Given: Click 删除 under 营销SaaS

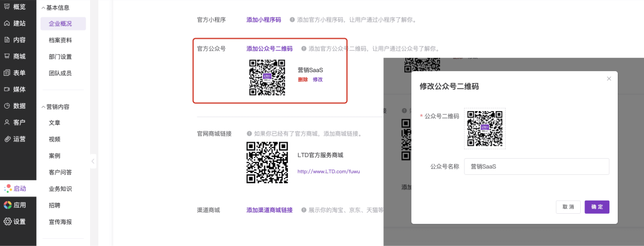Looking at the screenshot, I should [302, 79].
